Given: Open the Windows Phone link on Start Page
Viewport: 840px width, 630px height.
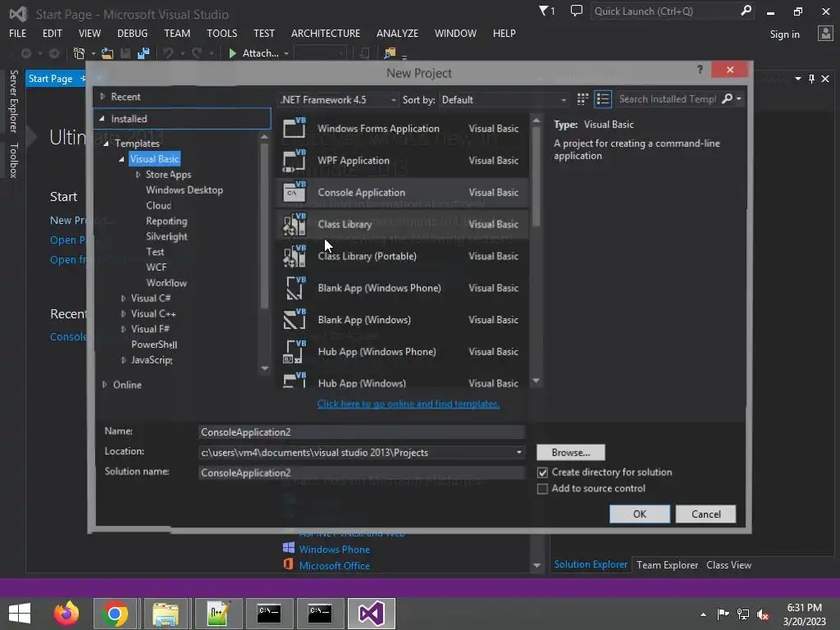Looking at the screenshot, I should (335, 550).
